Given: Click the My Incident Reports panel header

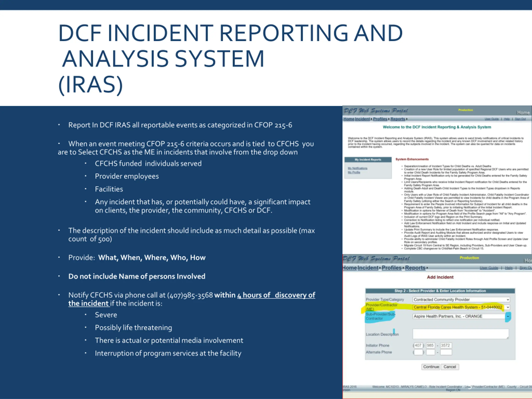Looking at the screenshot, I should (x=368, y=160).
